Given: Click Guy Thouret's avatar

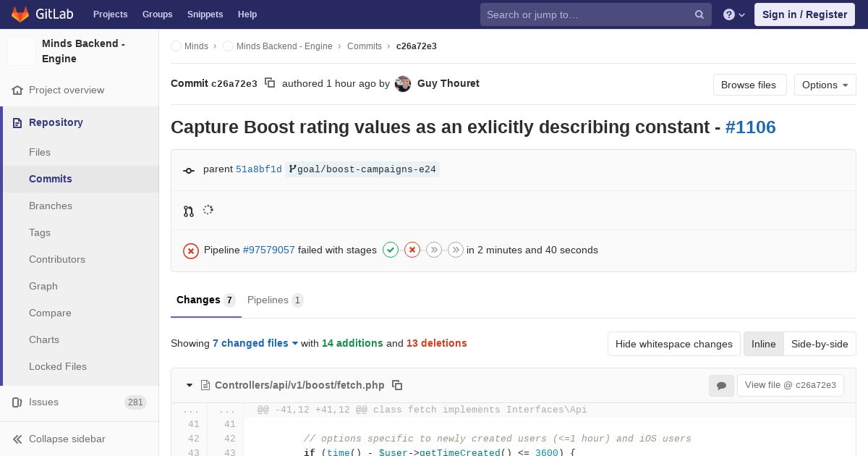Looking at the screenshot, I should [x=404, y=84].
